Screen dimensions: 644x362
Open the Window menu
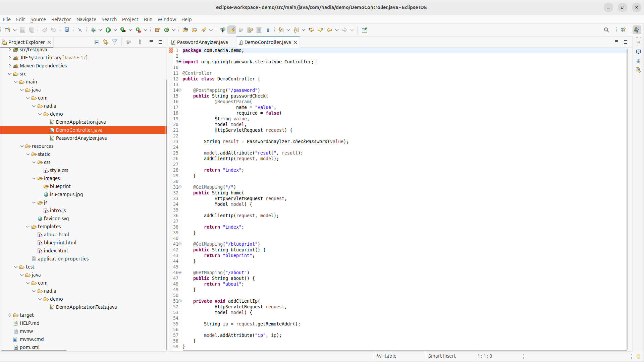[167, 19]
